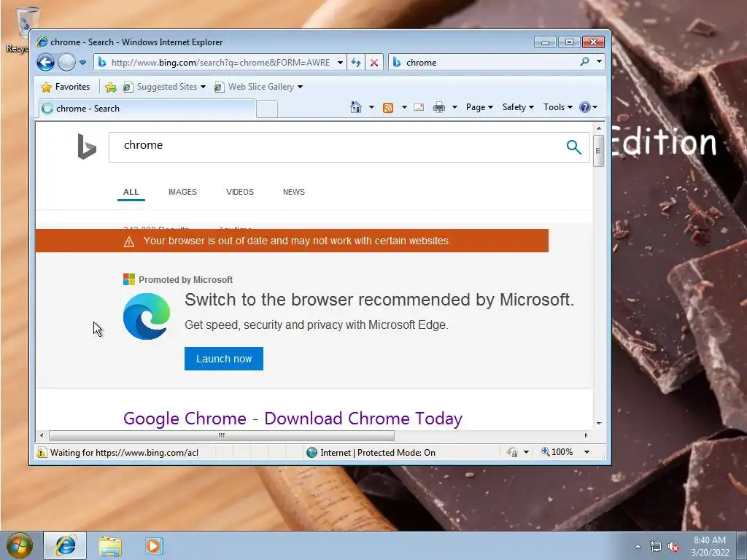Screen dimensions: 747x560
Task: Click the magnifier in IE search box
Action: (584, 62)
